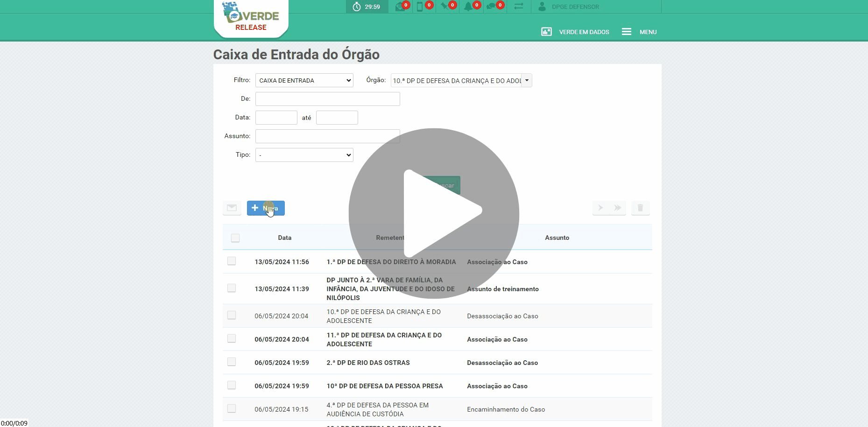Open the Filtro dropdown showing CAIXA DE ENTRADA
The height and width of the screenshot is (427, 868).
click(x=304, y=80)
